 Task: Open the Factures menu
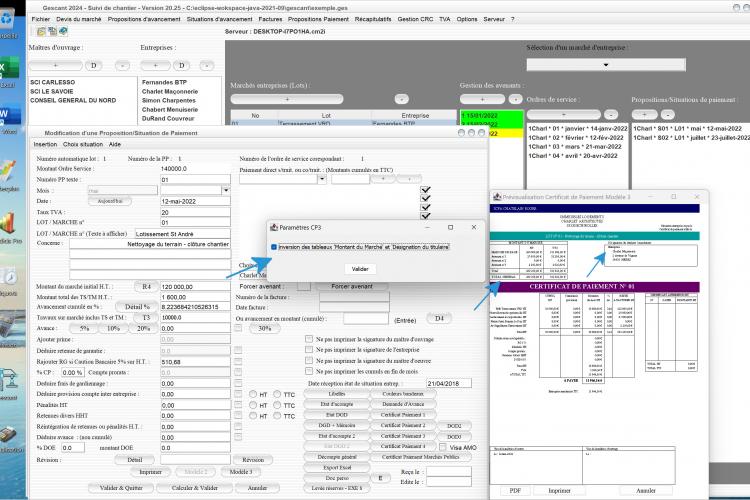pos(270,19)
